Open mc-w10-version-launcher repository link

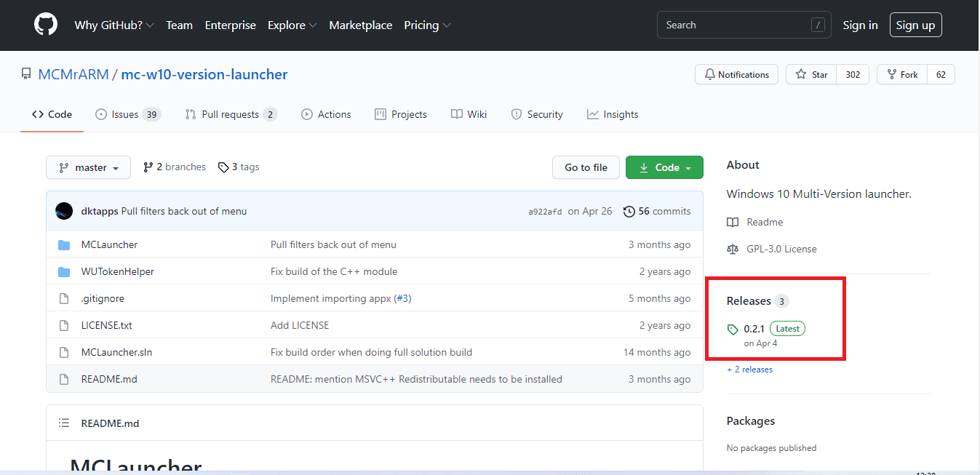[x=204, y=74]
